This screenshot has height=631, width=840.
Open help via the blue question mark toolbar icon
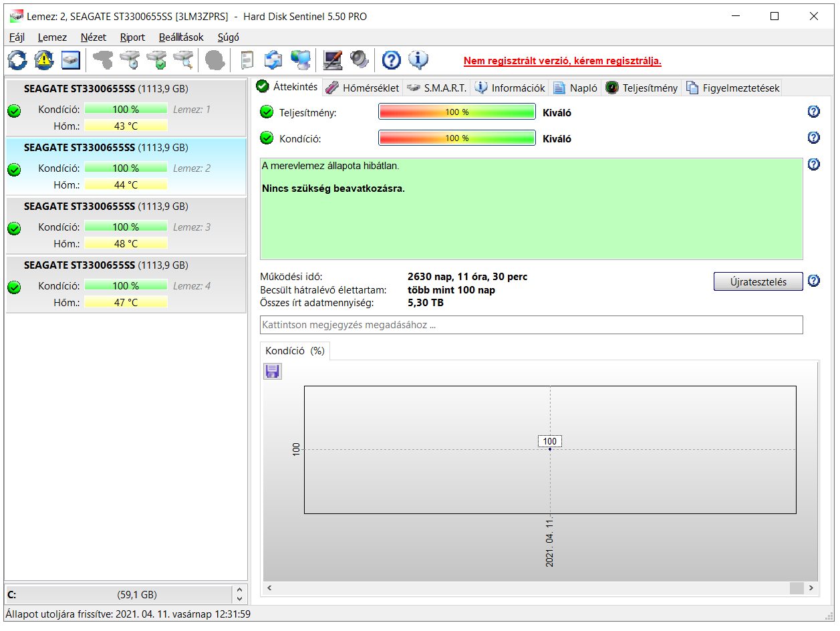[x=391, y=60]
